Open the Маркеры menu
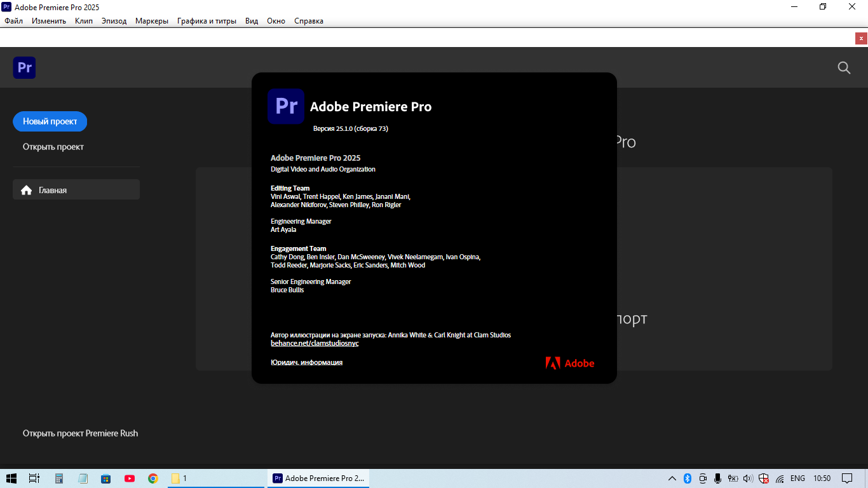The width and height of the screenshot is (868, 488). point(152,21)
